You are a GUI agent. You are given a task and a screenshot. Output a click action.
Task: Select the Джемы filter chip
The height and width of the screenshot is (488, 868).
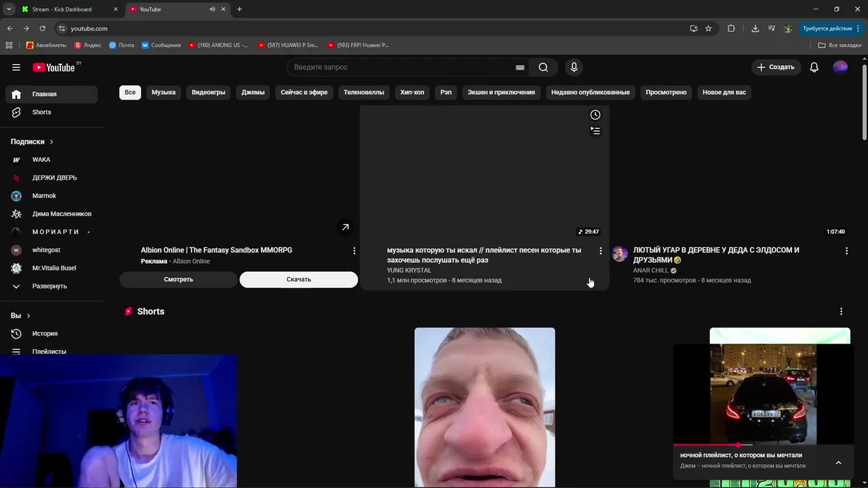[253, 92]
